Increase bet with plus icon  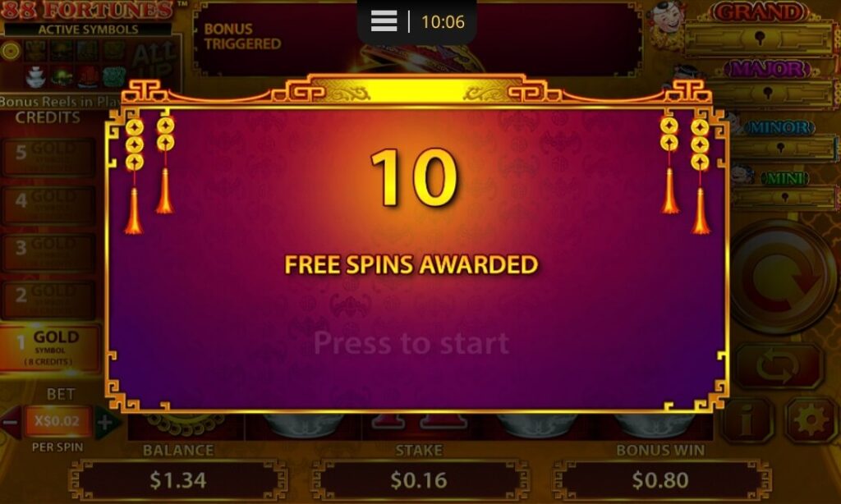pos(105,423)
